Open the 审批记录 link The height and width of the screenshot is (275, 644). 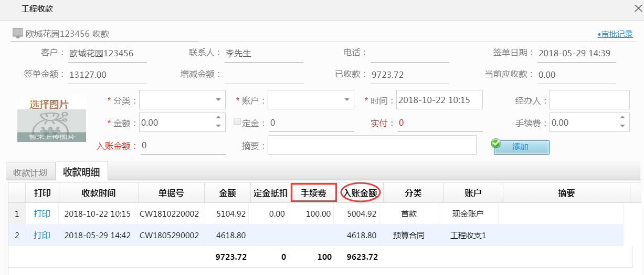click(x=615, y=34)
